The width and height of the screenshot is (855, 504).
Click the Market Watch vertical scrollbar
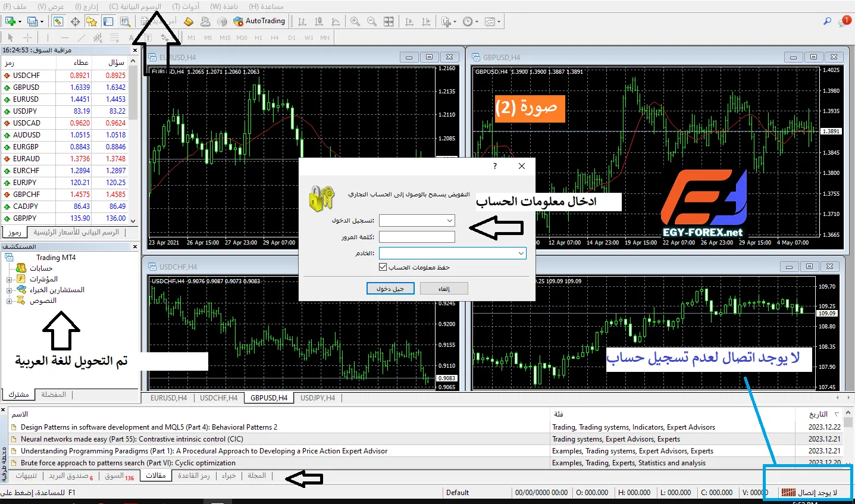[133, 140]
